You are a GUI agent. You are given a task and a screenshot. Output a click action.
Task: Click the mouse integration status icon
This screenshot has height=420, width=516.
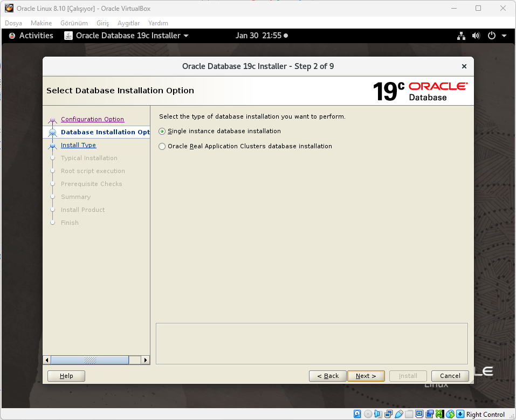450,414
